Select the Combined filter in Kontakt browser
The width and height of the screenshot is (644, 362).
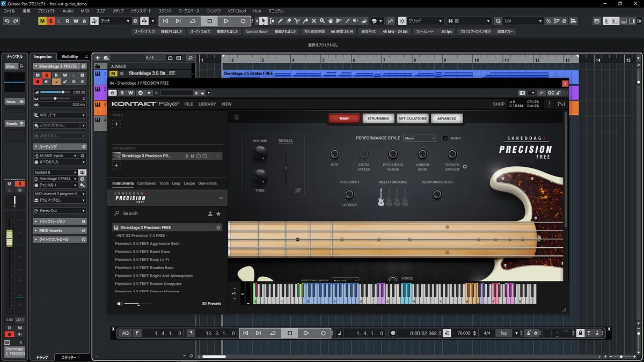(x=146, y=183)
